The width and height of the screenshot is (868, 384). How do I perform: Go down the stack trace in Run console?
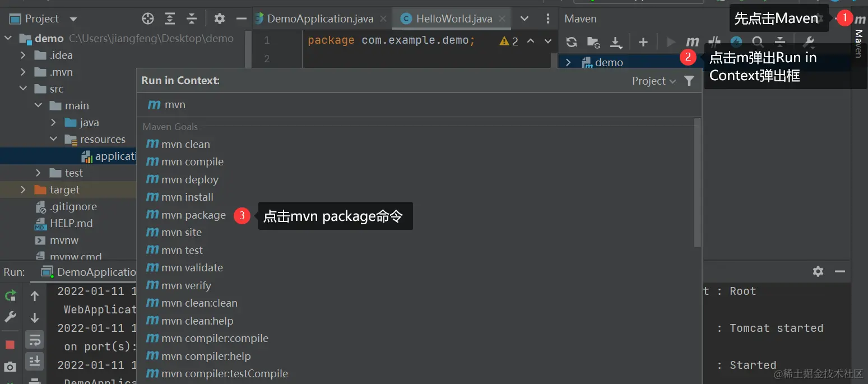click(35, 317)
